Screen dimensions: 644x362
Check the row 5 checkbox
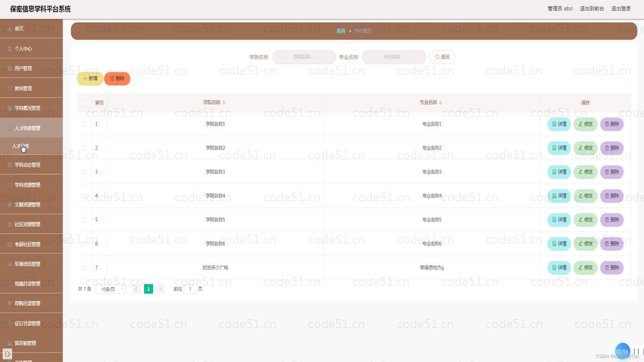click(84, 220)
